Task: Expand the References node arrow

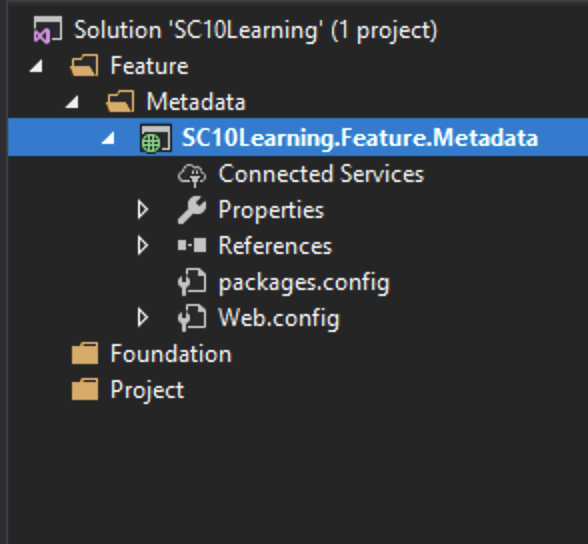Action: [x=142, y=246]
